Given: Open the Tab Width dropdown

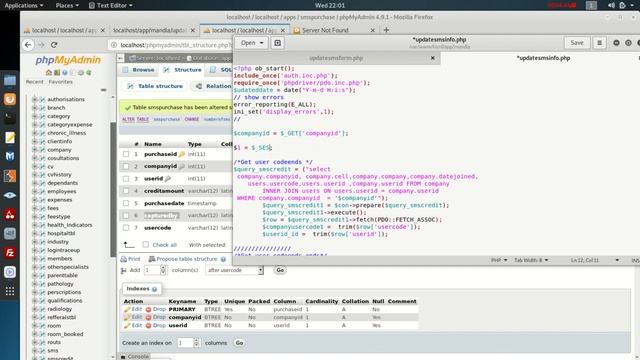Looking at the screenshot, I should click(x=531, y=260).
